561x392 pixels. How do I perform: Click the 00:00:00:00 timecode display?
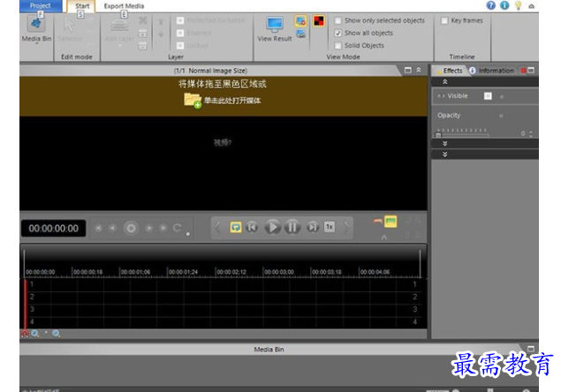pyautogui.click(x=53, y=228)
